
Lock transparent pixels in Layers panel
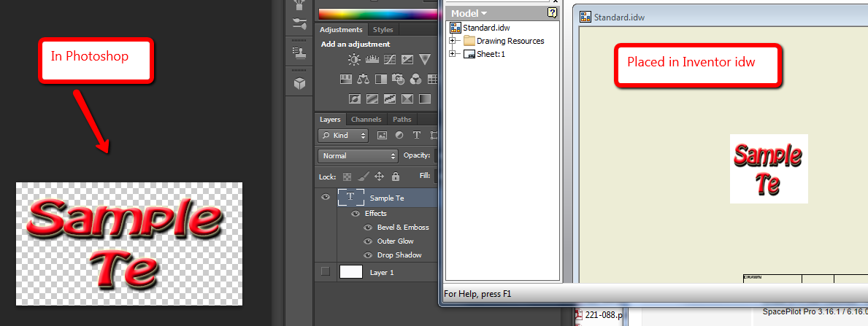[347, 177]
